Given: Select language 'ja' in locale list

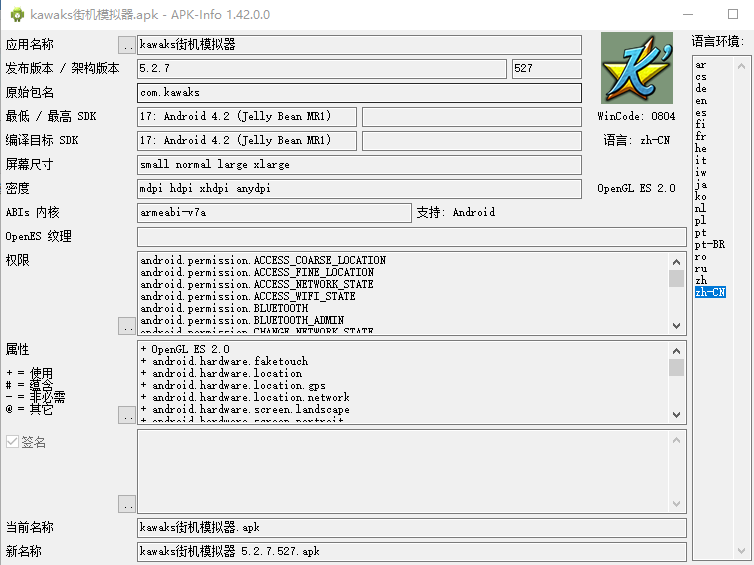Looking at the screenshot, I should point(701,185).
